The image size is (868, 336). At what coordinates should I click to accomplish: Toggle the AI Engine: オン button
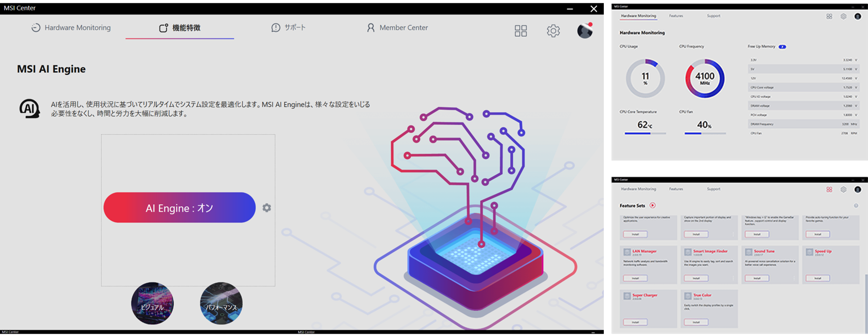(x=179, y=208)
